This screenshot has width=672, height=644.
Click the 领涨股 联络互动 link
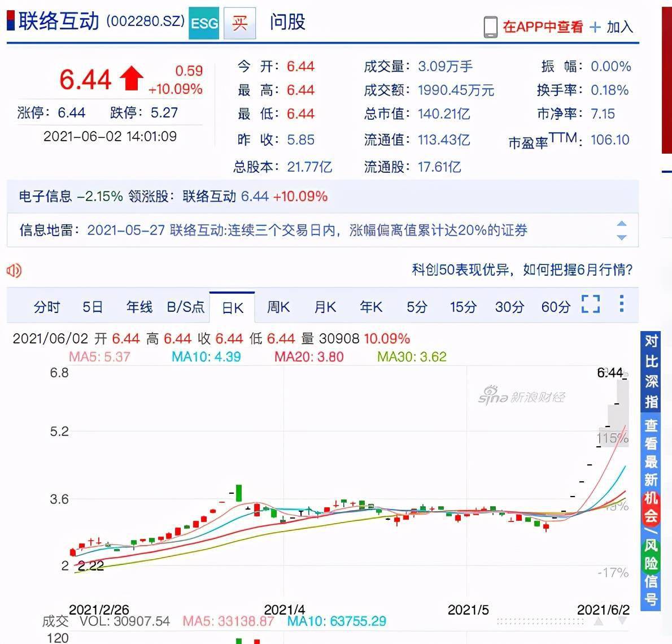(209, 197)
